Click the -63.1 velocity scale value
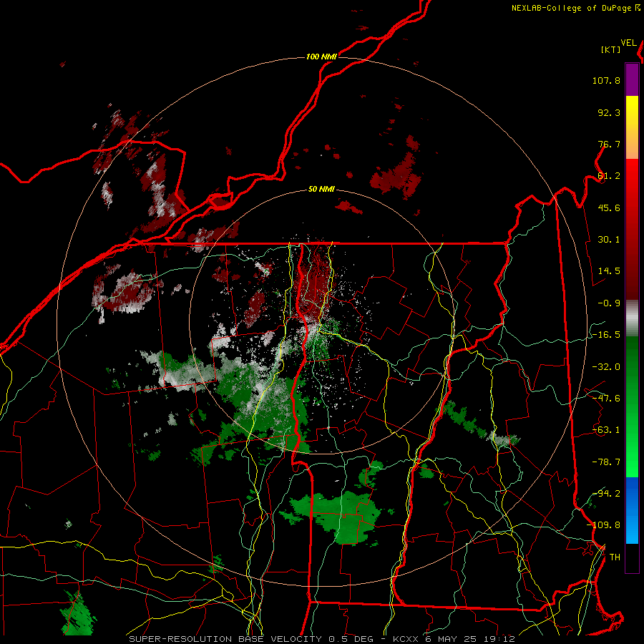644x644 pixels. (x=606, y=430)
